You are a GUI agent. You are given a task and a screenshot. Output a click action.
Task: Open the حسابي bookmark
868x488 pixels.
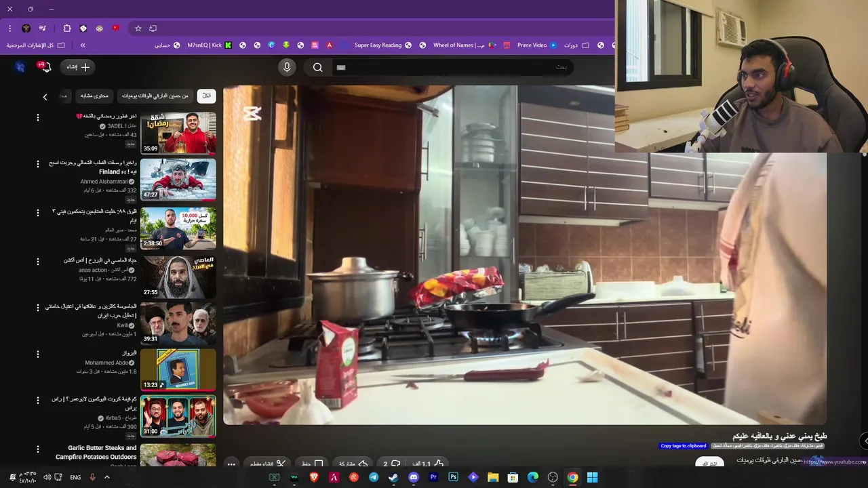pyautogui.click(x=167, y=45)
